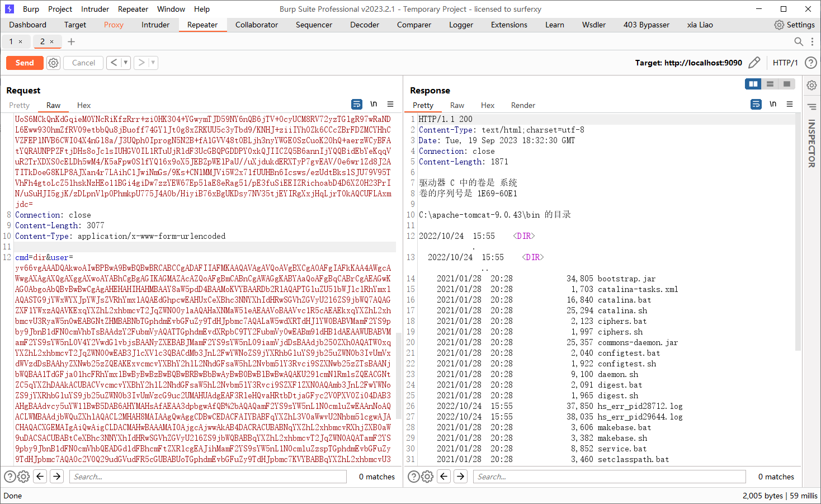This screenshot has width=821, height=504.
Task: Edit target with the pencil icon
Action: pos(754,63)
